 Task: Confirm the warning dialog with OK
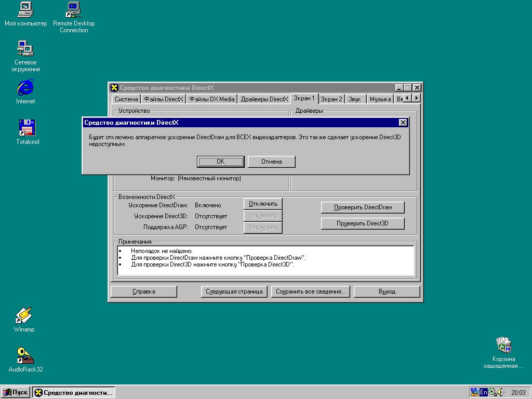point(220,162)
